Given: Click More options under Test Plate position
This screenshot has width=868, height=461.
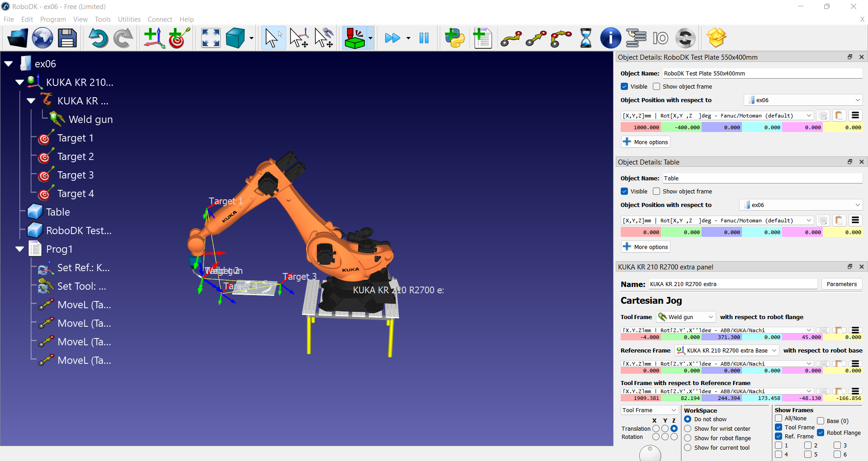Looking at the screenshot, I should pos(646,142).
